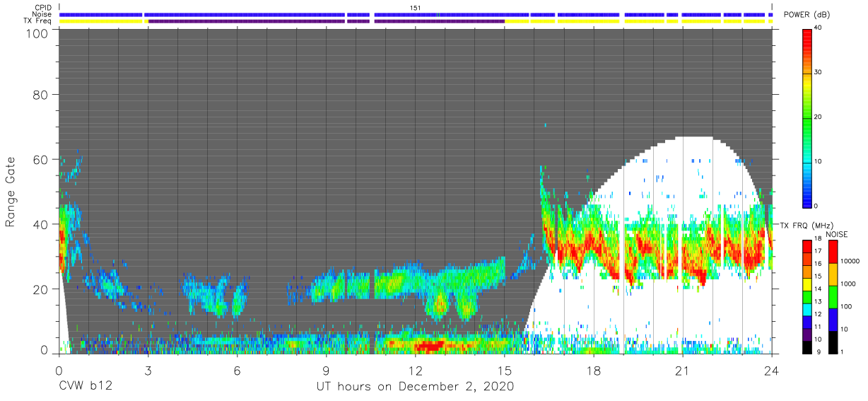Click the 100 tick on NOISE legend
The width and height of the screenshot is (868, 401).
(846, 306)
